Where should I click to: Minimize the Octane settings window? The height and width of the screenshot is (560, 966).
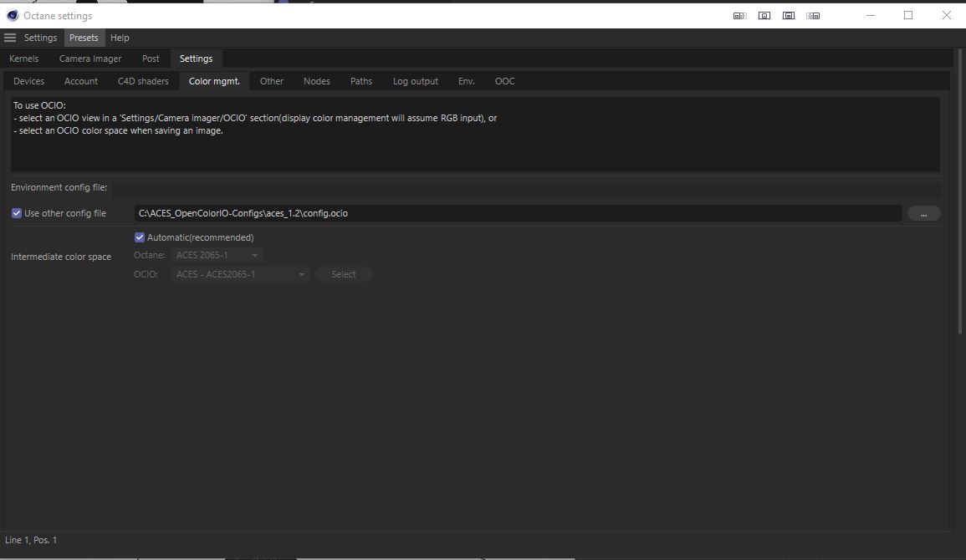click(x=871, y=15)
